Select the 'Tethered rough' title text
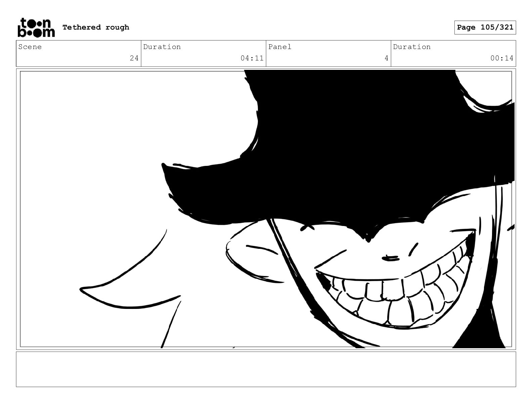Viewport: 532px width, 411px height. coord(96,27)
